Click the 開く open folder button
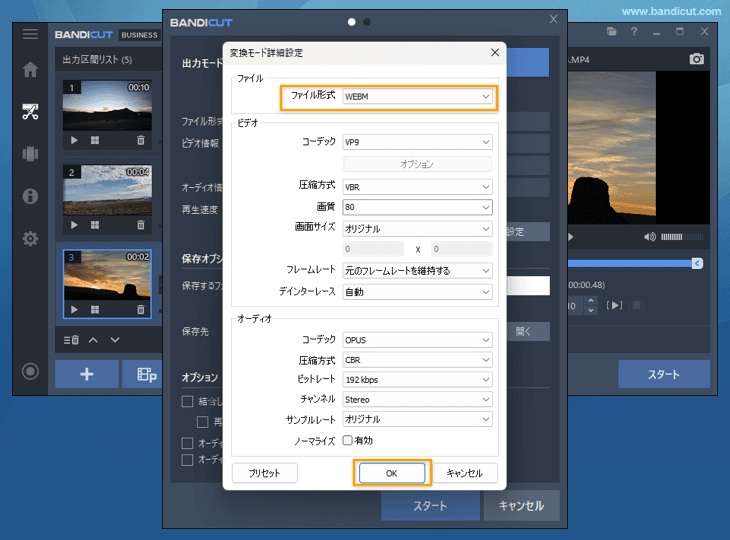Screen dimensions: 730x540 pyautogui.click(x=527, y=331)
